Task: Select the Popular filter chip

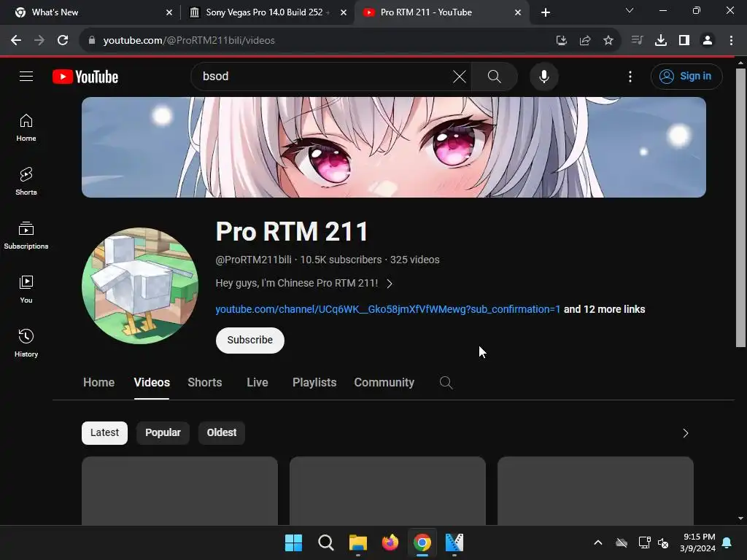Action: point(163,433)
